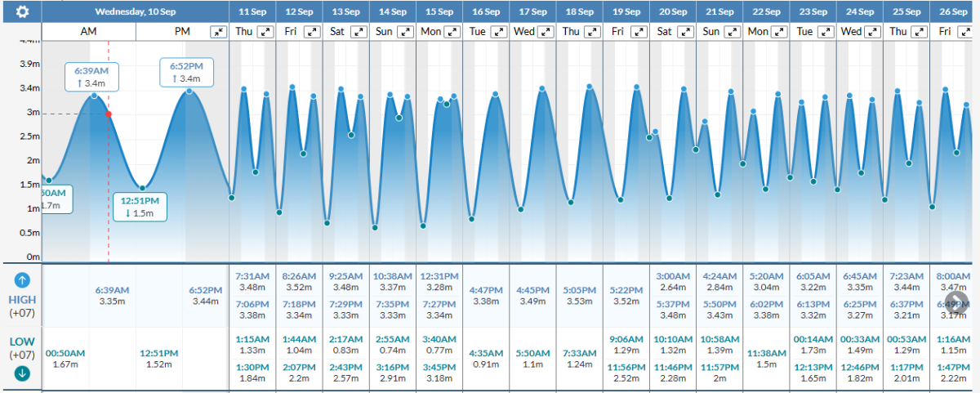Viewport: 980px width, 393px height.
Task: Click the 6:39AM high tide tooltip
Action: point(92,77)
